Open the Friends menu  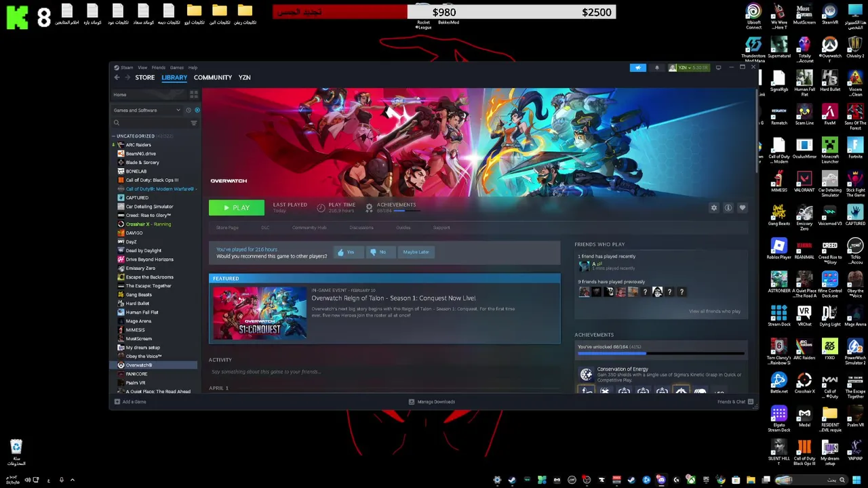[x=158, y=68]
